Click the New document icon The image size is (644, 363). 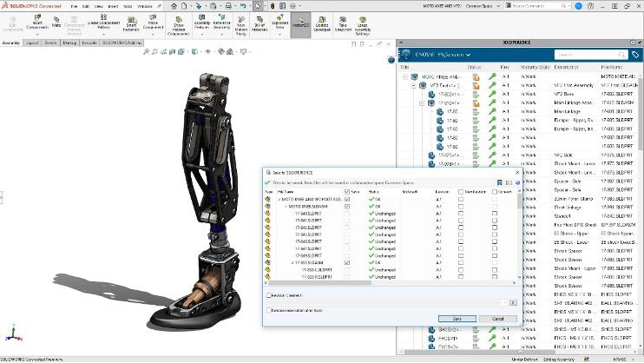point(184,6)
